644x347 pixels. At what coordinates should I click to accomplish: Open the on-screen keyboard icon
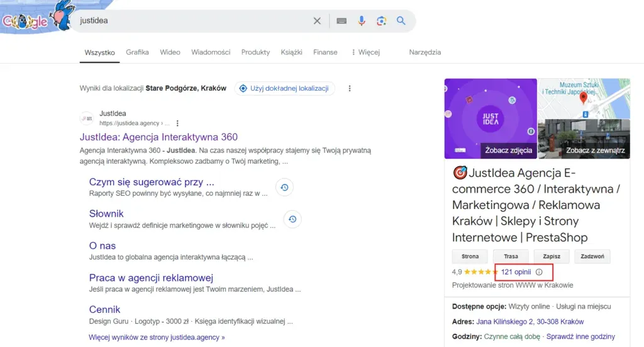pyautogui.click(x=341, y=21)
